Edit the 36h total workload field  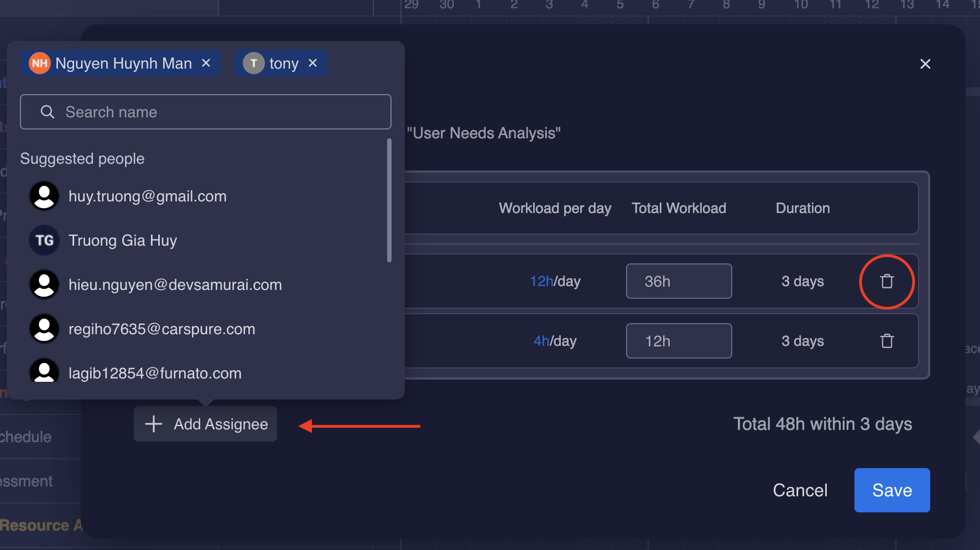coord(679,281)
